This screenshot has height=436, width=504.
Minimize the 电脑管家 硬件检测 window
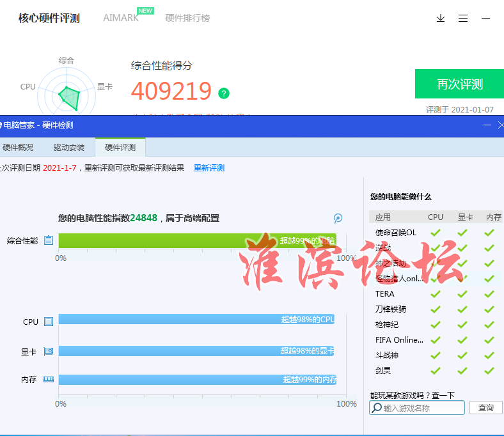(x=487, y=125)
